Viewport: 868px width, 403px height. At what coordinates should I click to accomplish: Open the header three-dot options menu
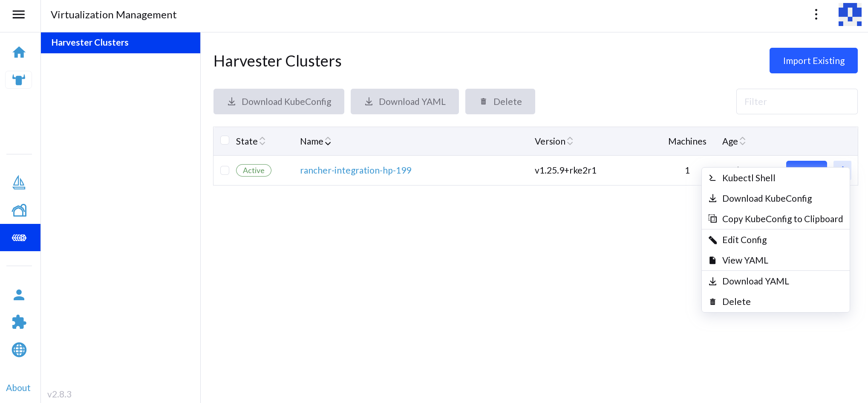(816, 14)
